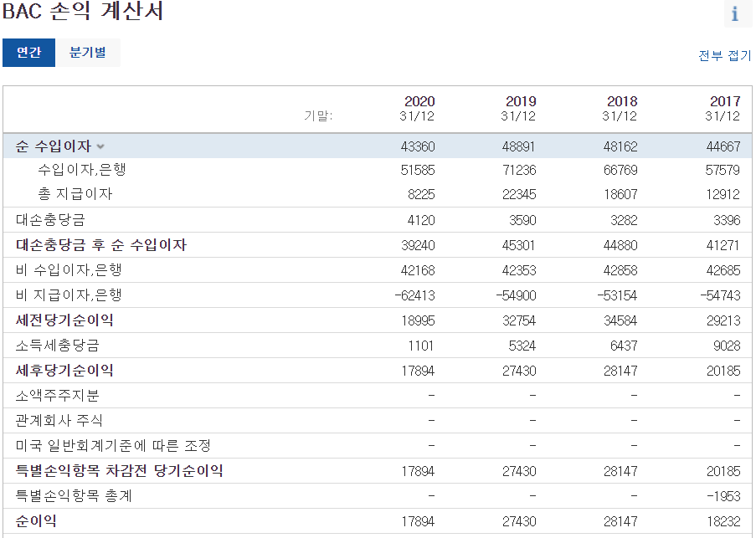The height and width of the screenshot is (538, 756).
Task: Click value 9028 in 소득세충당금 row
Action: (727, 346)
